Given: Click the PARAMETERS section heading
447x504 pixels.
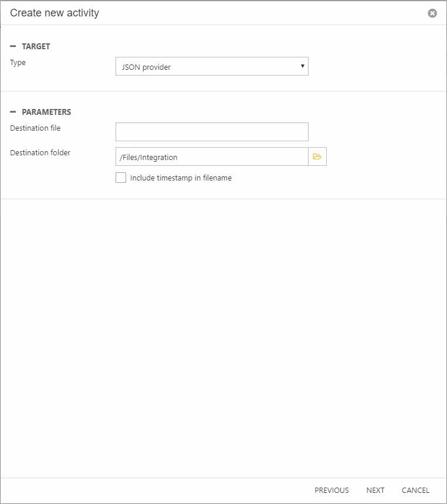Looking at the screenshot, I should click(46, 112).
